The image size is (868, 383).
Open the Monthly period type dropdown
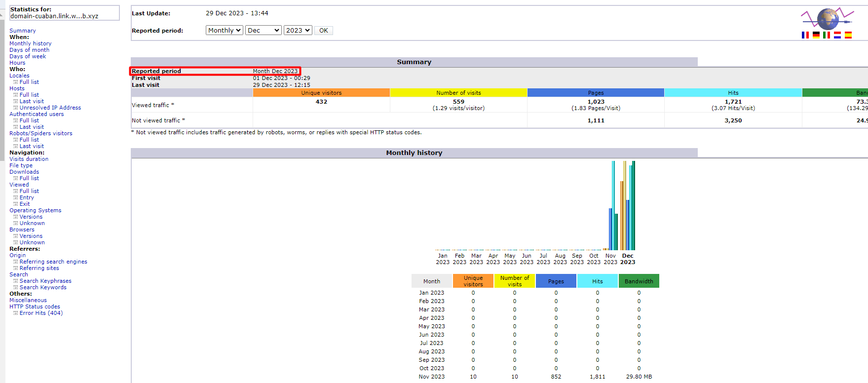tap(225, 30)
